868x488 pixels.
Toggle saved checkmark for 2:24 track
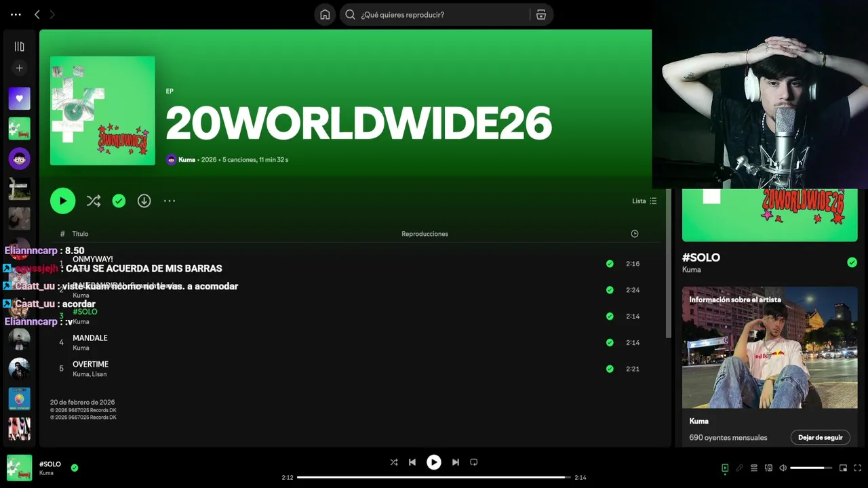pos(610,290)
